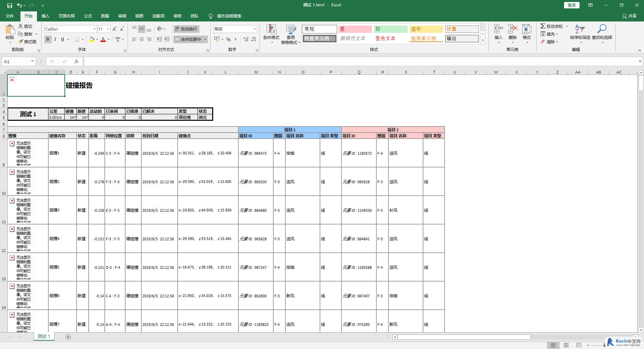Click the Save icon in quick access toolbar
The width and height of the screenshot is (644, 349).
9,5
